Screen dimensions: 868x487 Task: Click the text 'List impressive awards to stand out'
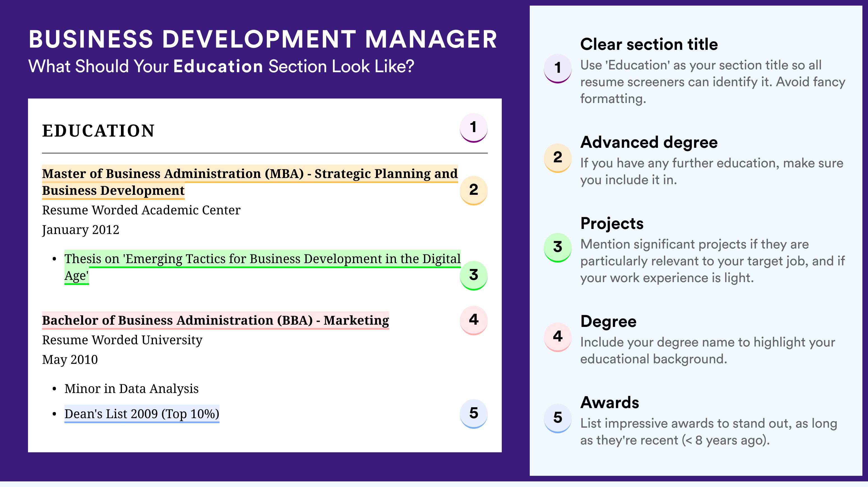(686, 423)
